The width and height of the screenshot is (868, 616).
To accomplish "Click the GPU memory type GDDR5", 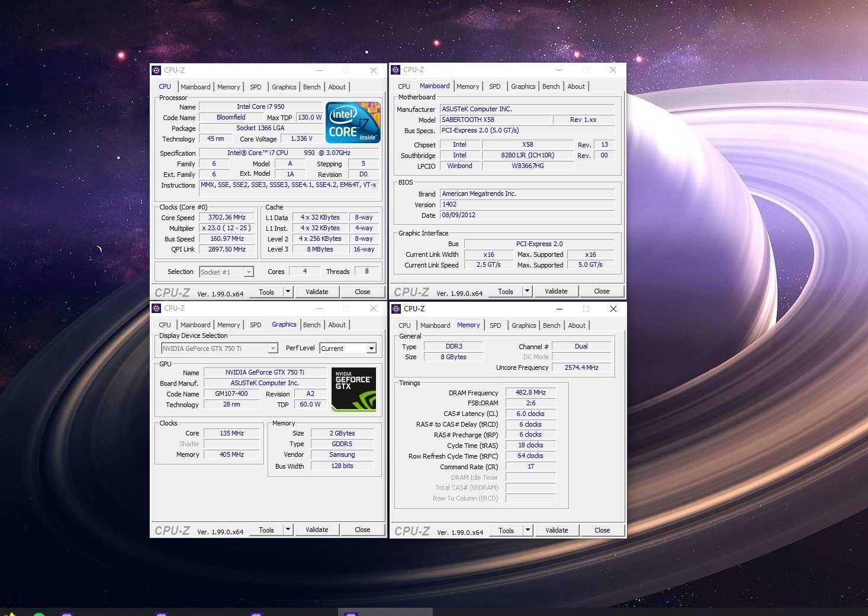I will click(x=342, y=444).
